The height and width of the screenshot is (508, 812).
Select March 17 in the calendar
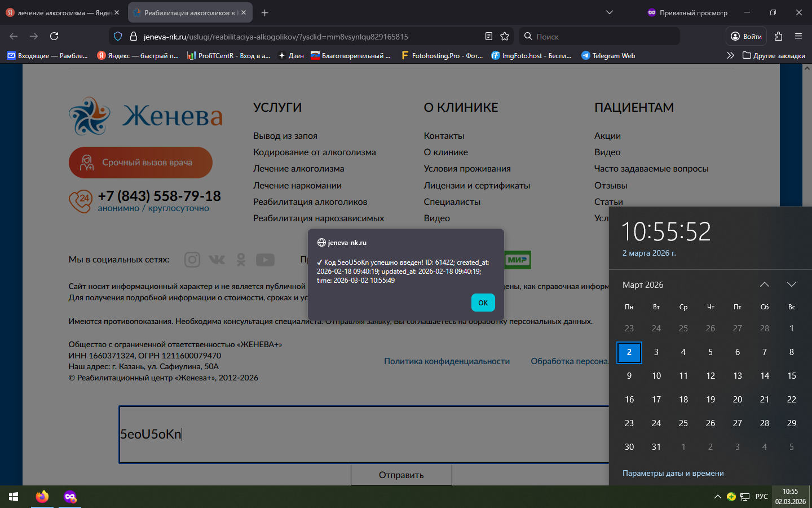coord(656,399)
